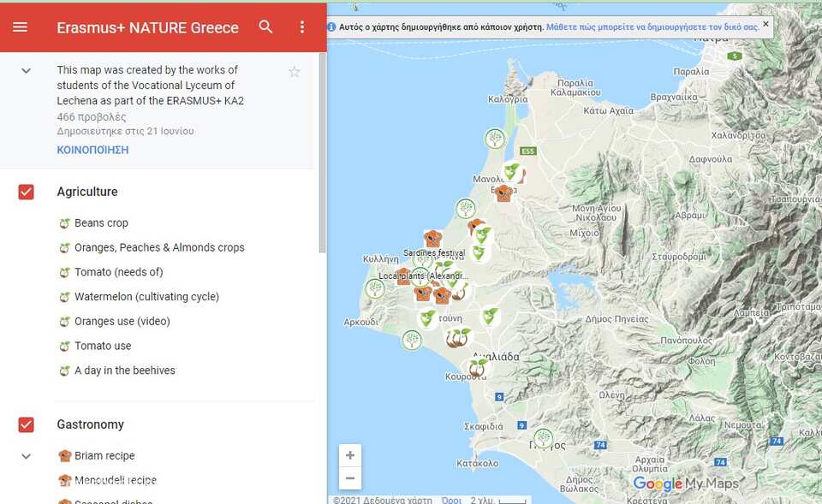Click the Δήμος Πηνείας label on map
The width and height of the screenshot is (822, 504).
(x=616, y=319)
